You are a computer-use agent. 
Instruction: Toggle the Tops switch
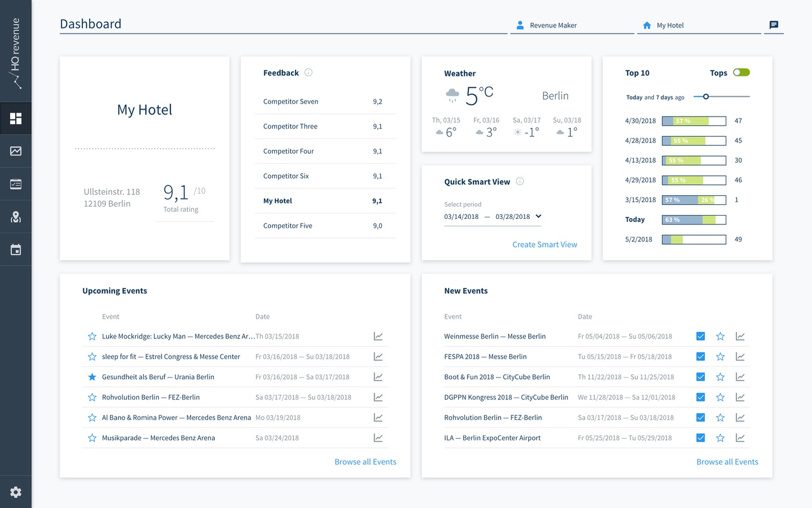coord(741,72)
